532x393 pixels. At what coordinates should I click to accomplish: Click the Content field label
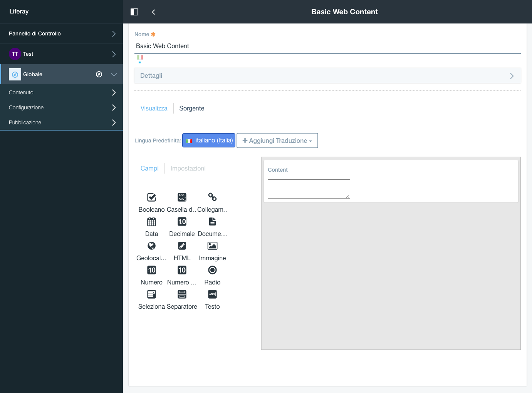(x=278, y=170)
